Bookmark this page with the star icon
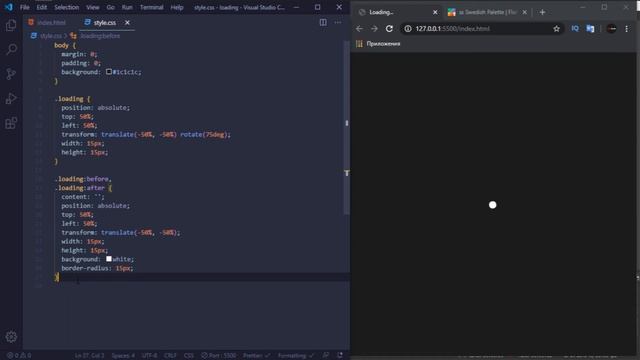 click(556, 29)
